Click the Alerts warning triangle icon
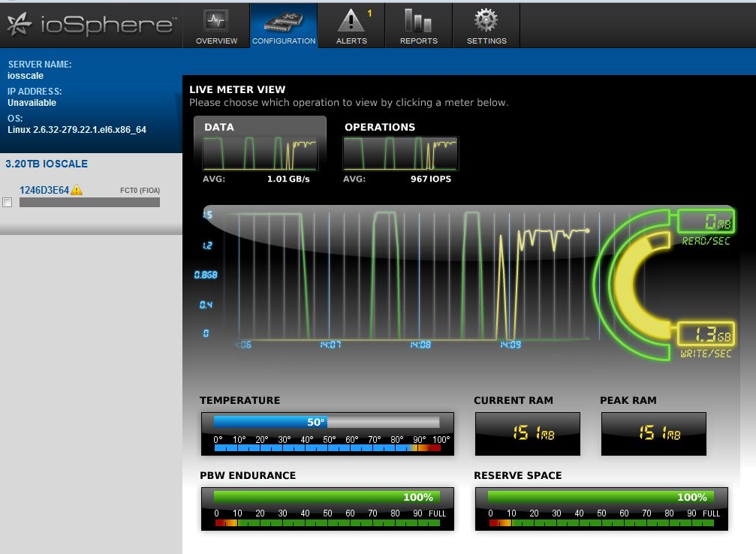This screenshot has width=756, height=554. coord(351,21)
